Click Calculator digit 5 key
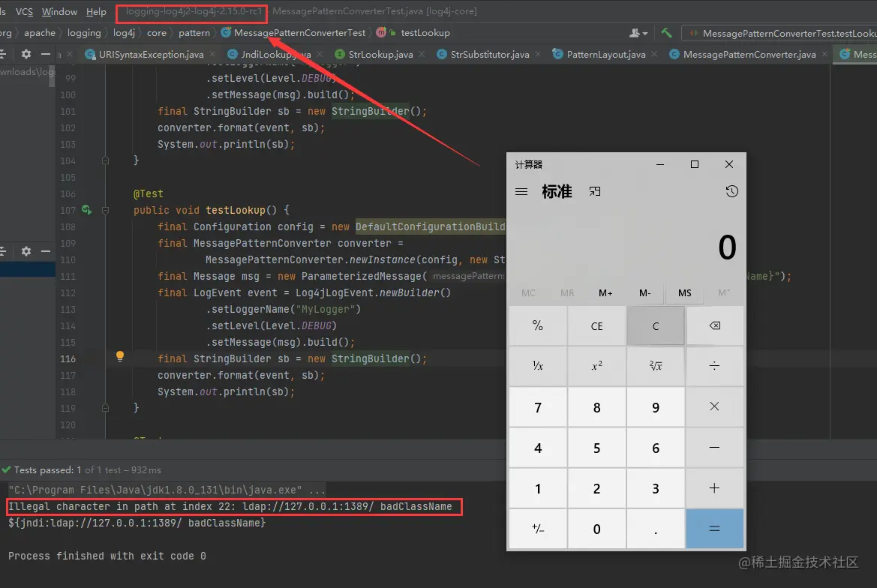 coord(596,448)
